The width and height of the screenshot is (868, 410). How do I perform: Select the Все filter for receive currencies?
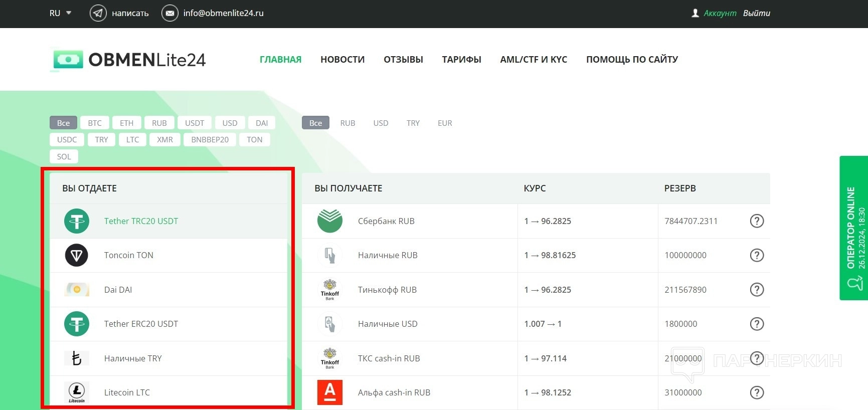[316, 123]
